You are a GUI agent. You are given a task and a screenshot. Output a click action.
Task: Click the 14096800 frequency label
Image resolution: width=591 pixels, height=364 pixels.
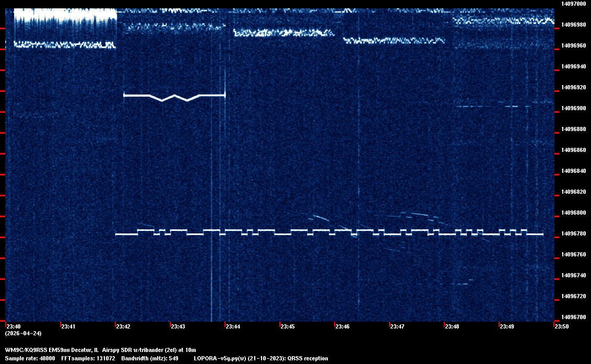pos(573,213)
